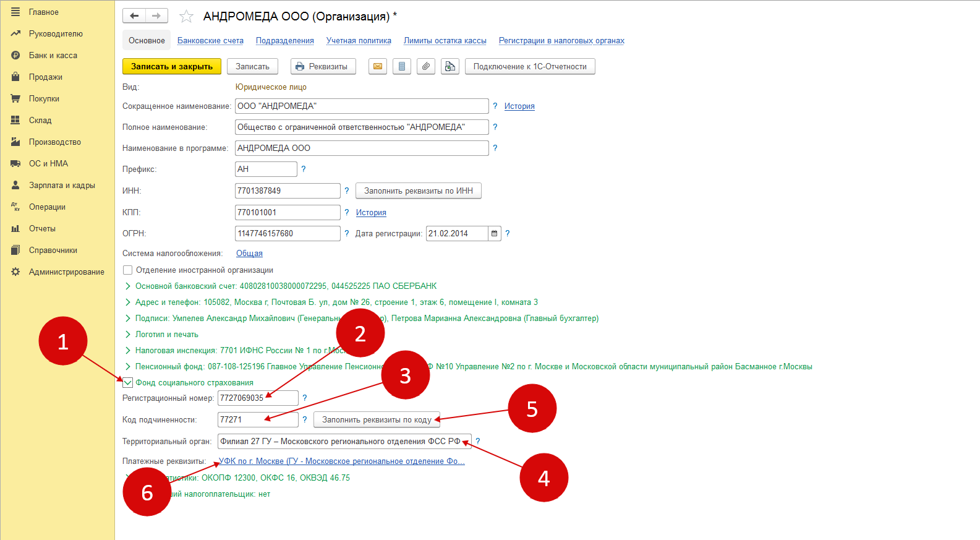Focus the ИНН input field
This screenshot has height=540, width=980.
[288, 191]
